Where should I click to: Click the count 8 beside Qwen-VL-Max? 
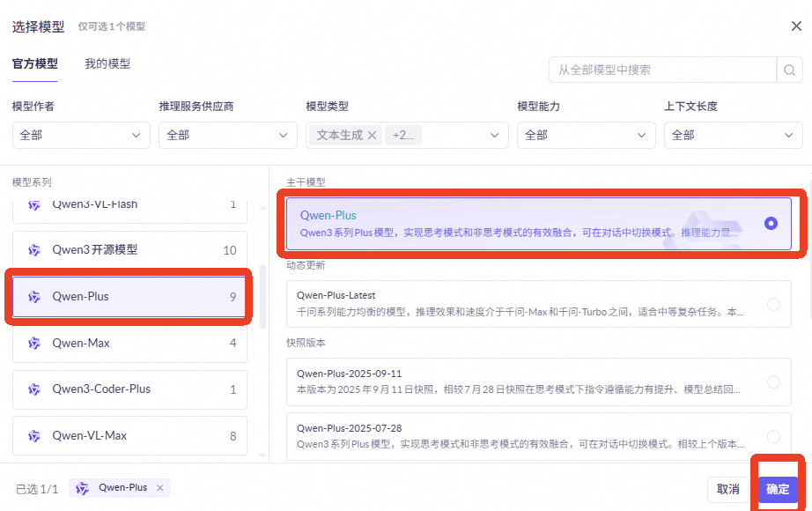[233, 436]
